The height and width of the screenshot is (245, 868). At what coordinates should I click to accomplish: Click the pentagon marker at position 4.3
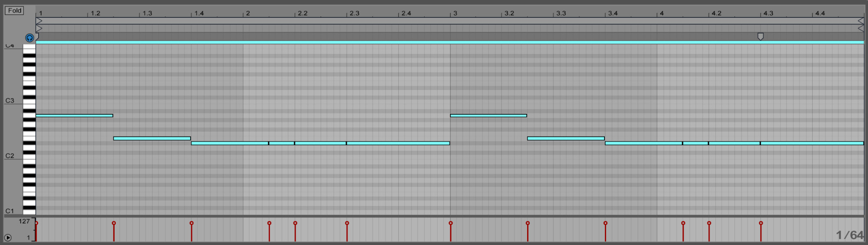(x=760, y=36)
